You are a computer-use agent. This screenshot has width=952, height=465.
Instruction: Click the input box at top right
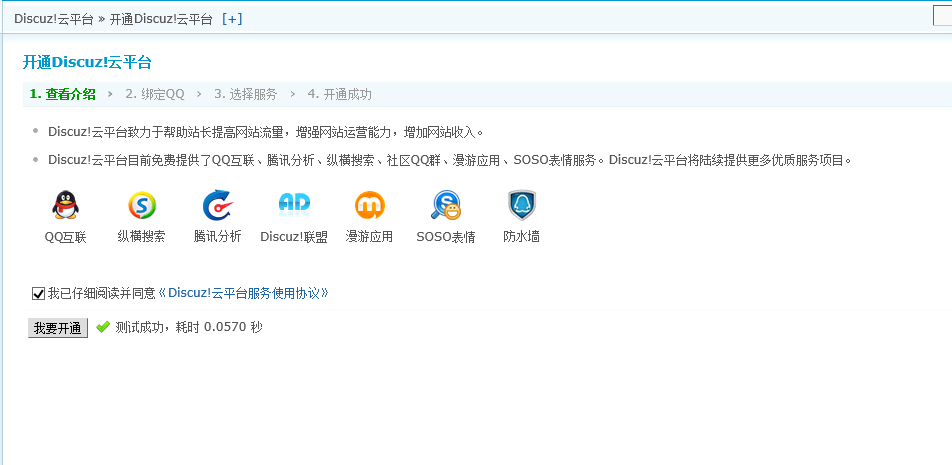pyautogui.click(x=942, y=18)
